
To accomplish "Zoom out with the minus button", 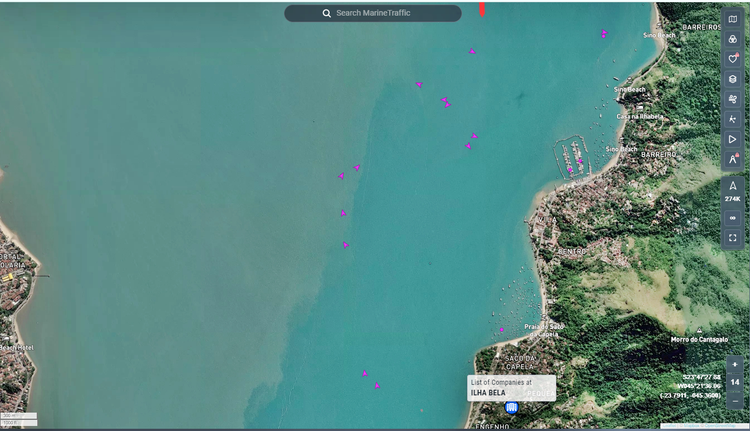I will pos(735,399).
